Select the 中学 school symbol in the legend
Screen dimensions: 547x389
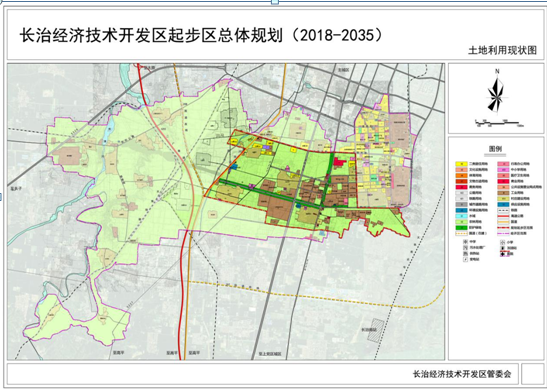coord(465,242)
